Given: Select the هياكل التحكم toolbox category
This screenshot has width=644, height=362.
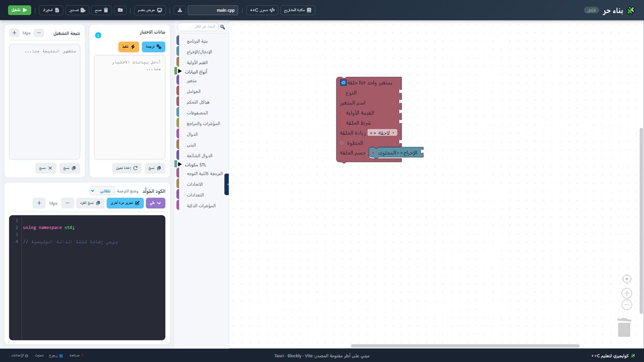Looking at the screenshot, I should tap(197, 102).
